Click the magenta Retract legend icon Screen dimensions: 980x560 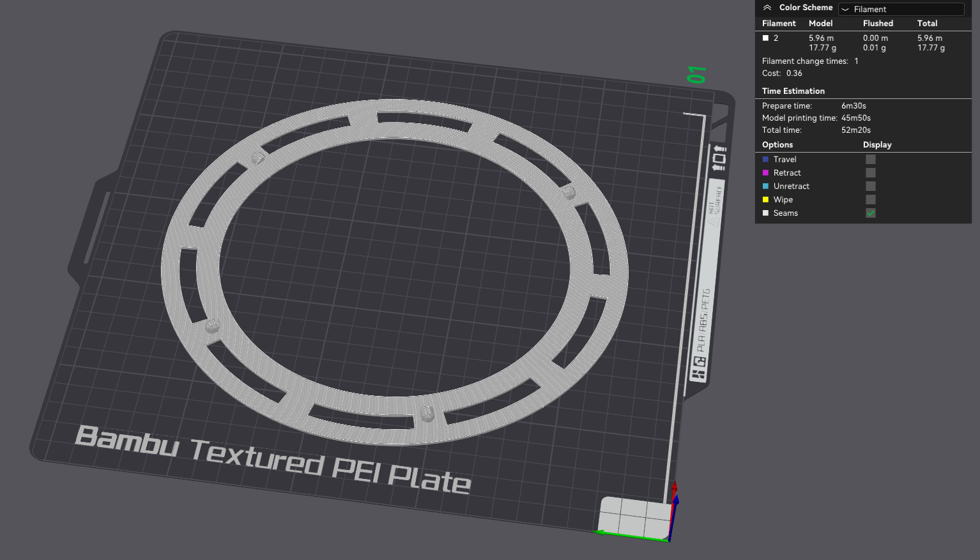coord(765,173)
